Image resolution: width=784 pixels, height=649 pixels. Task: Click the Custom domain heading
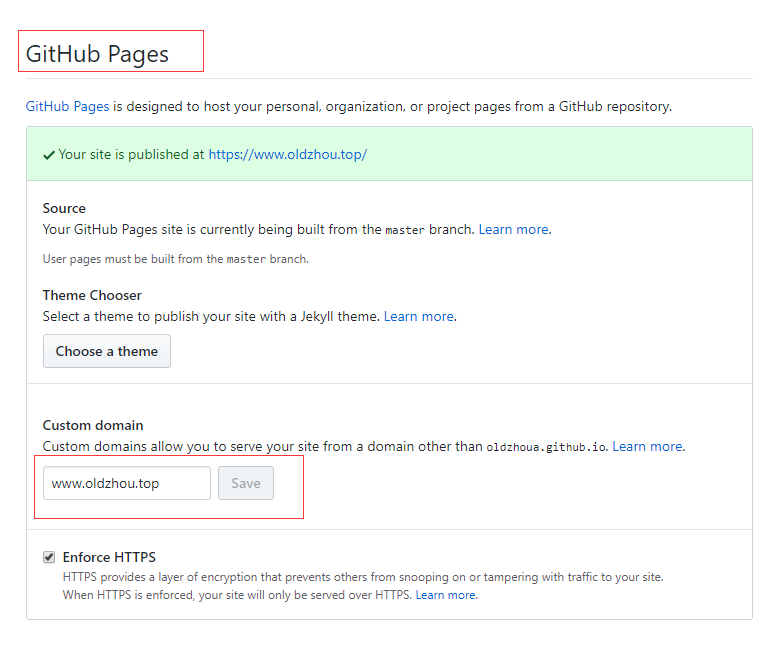coord(93,426)
